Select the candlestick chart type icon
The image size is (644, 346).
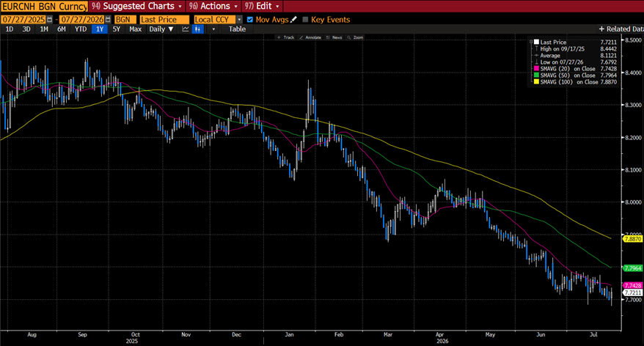[x=198, y=29]
